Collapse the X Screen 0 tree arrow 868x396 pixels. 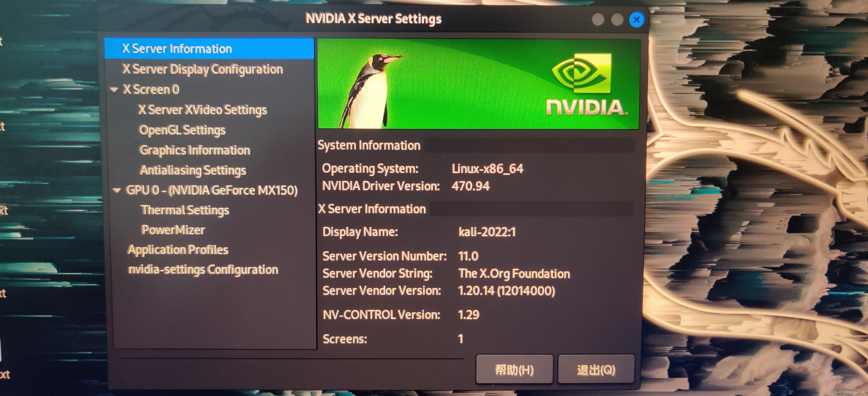point(114,90)
